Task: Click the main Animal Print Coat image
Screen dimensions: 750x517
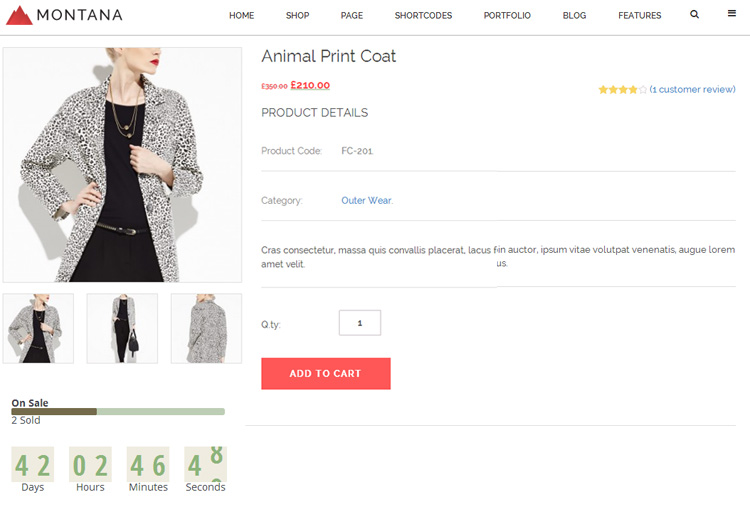Action: [122, 165]
